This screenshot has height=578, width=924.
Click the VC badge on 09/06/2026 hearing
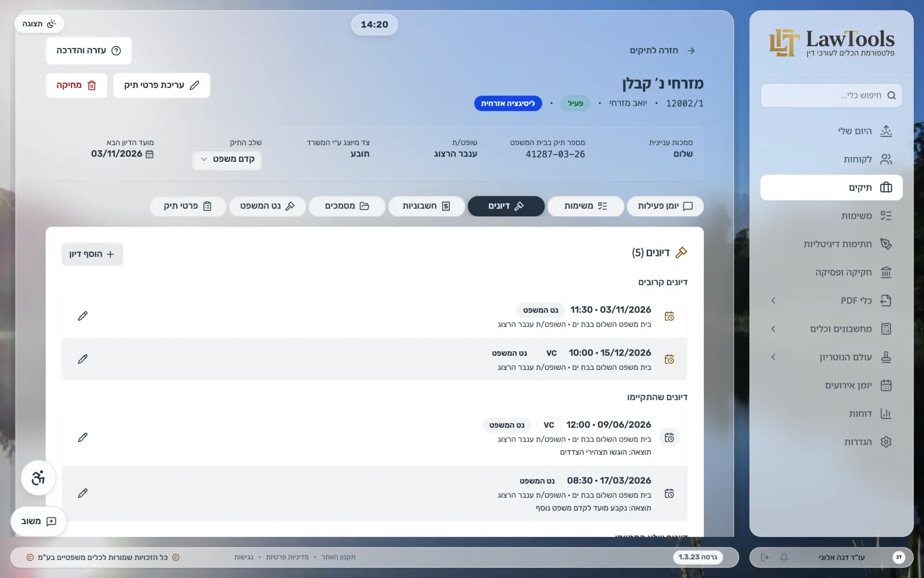click(x=549, y=425)
